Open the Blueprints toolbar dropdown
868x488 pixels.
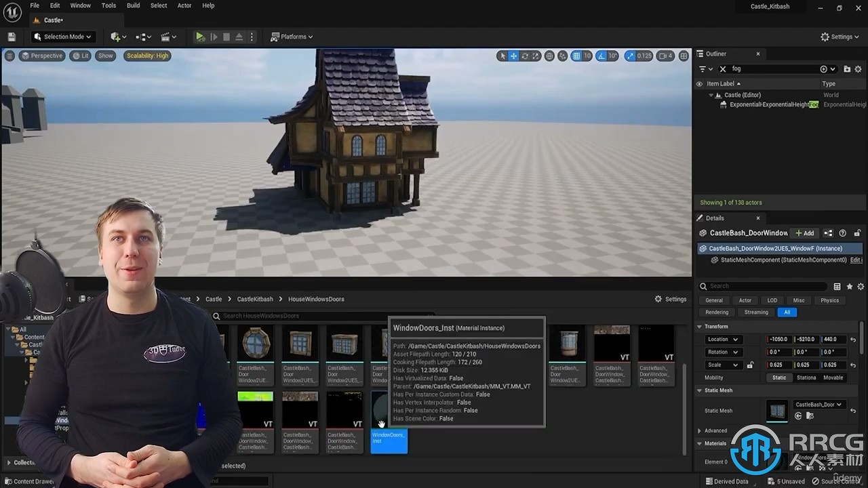click(x=144, y=37)
